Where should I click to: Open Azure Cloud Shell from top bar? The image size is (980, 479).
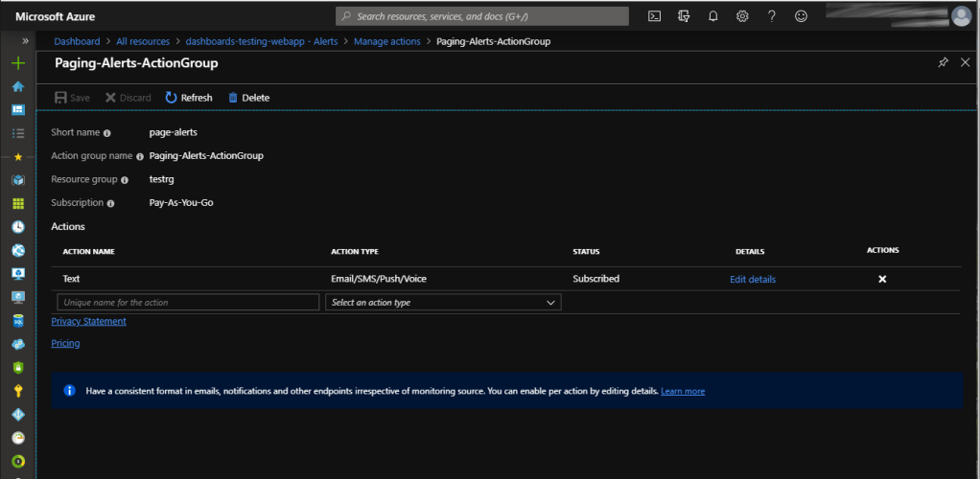[655, 16]
